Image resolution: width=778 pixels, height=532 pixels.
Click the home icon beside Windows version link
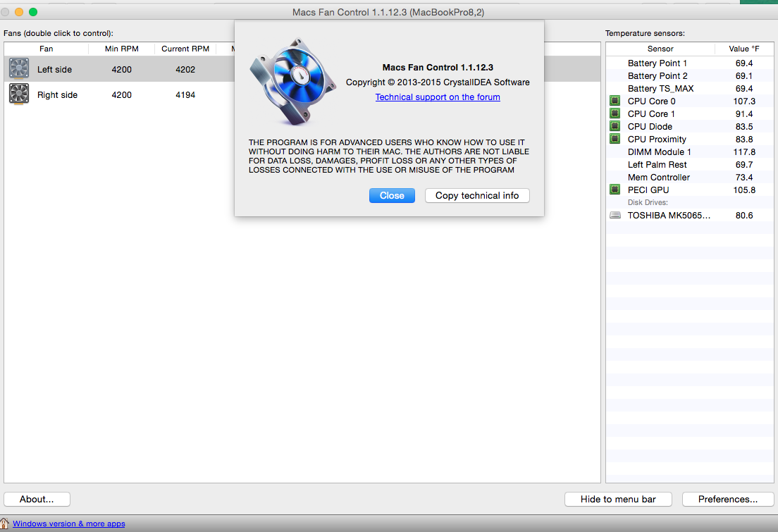click(4, 524)
